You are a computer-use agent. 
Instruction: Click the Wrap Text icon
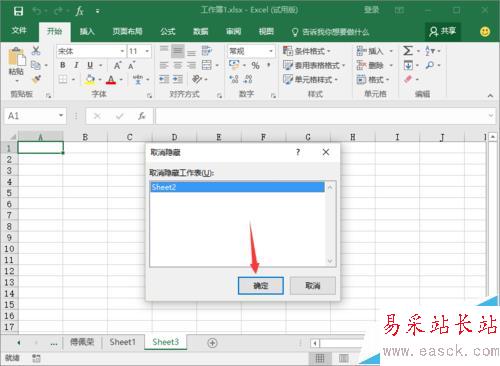(207, 51)
